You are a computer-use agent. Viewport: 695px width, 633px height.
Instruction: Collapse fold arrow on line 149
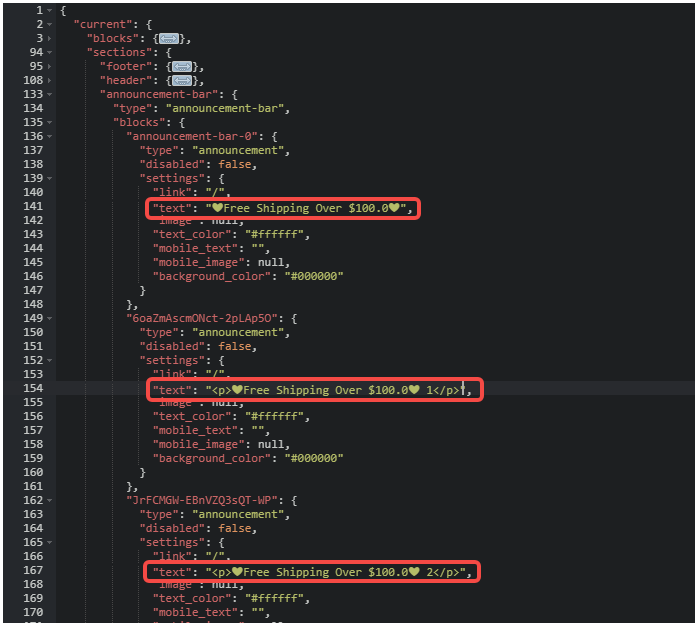49,318
